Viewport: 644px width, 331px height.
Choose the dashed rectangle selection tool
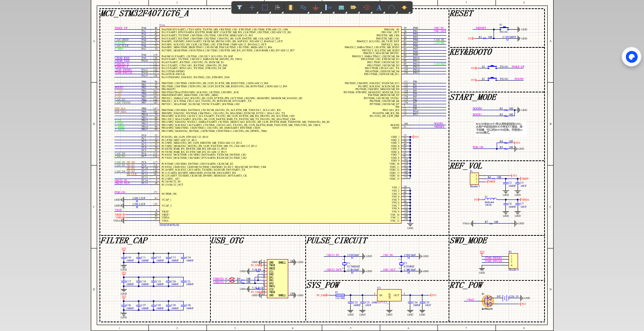pyautogui.click(x=265, y=8)
